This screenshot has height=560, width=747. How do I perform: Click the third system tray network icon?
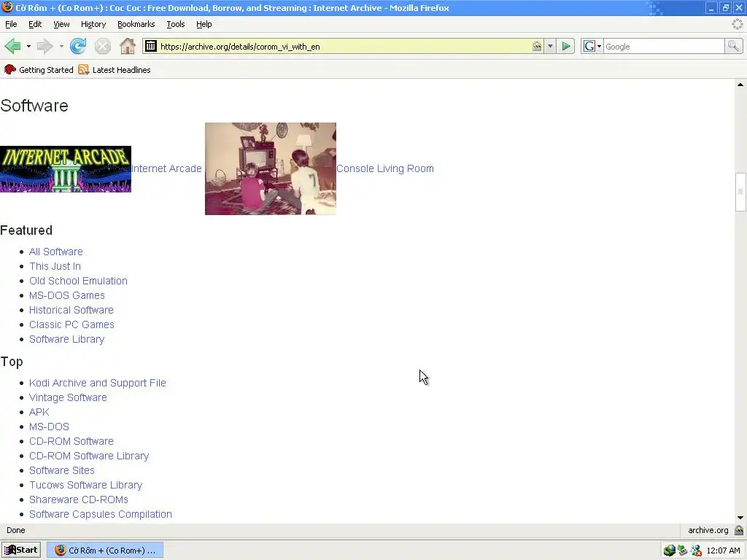(696, 551)
